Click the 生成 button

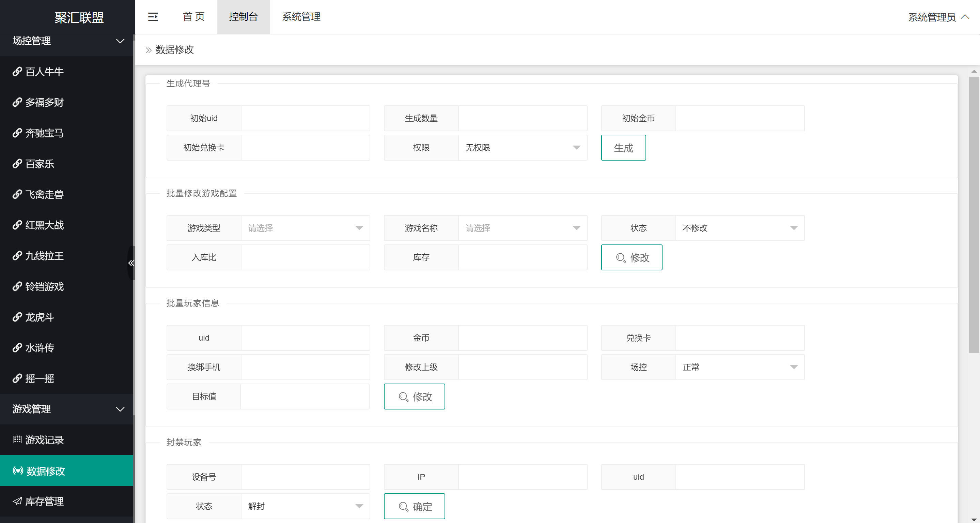623,148
